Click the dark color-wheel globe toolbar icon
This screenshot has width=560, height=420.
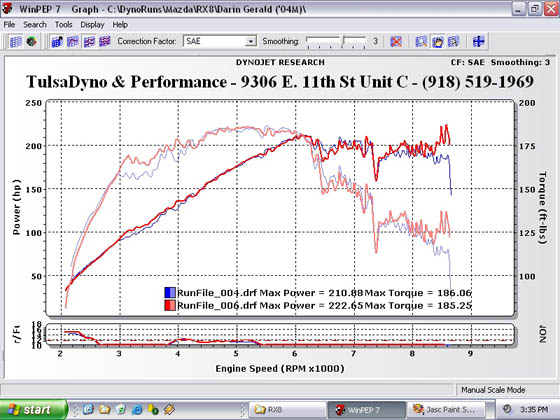click(x=32, y=41)
